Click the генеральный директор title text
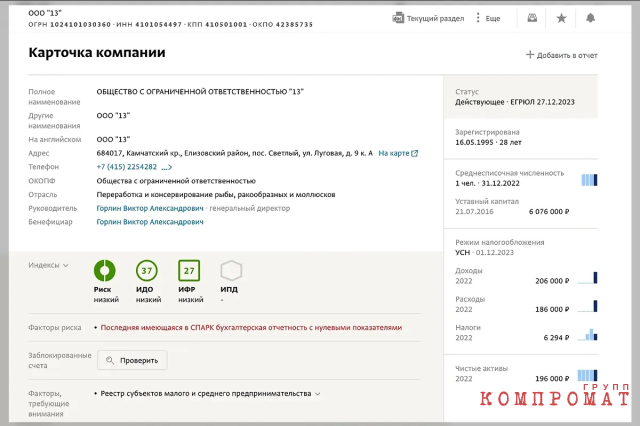 250,209
